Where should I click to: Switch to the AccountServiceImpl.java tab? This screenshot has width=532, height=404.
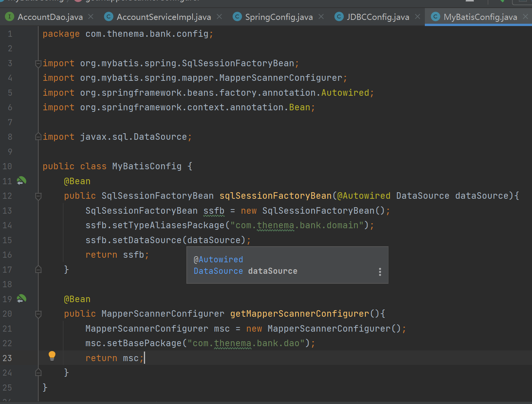[164, 17]
